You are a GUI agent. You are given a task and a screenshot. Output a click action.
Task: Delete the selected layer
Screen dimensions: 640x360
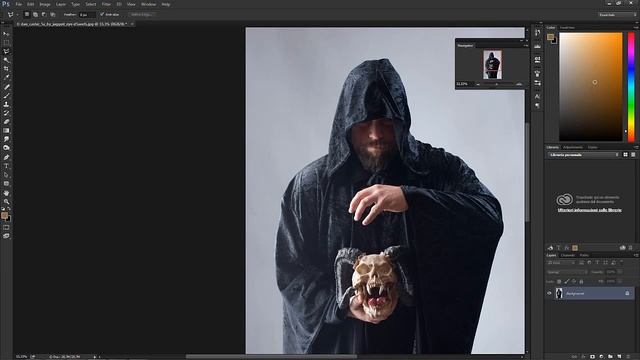click(x=628, y=357)
